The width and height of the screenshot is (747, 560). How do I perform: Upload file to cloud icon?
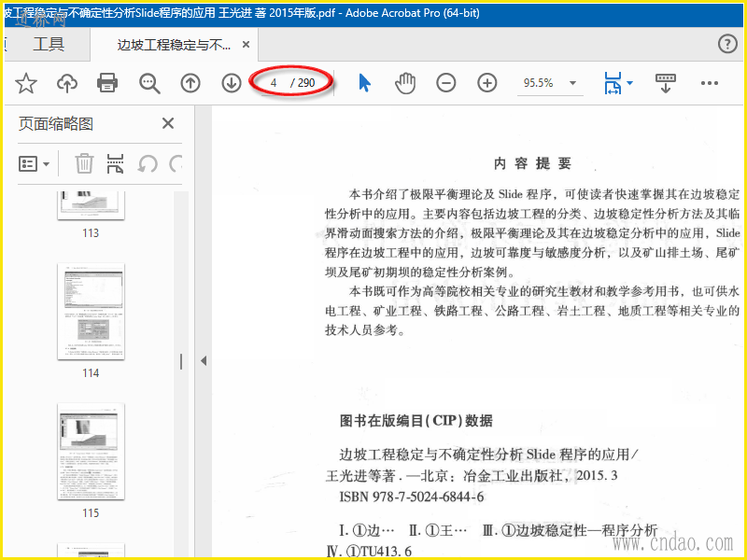pos(67,83)
